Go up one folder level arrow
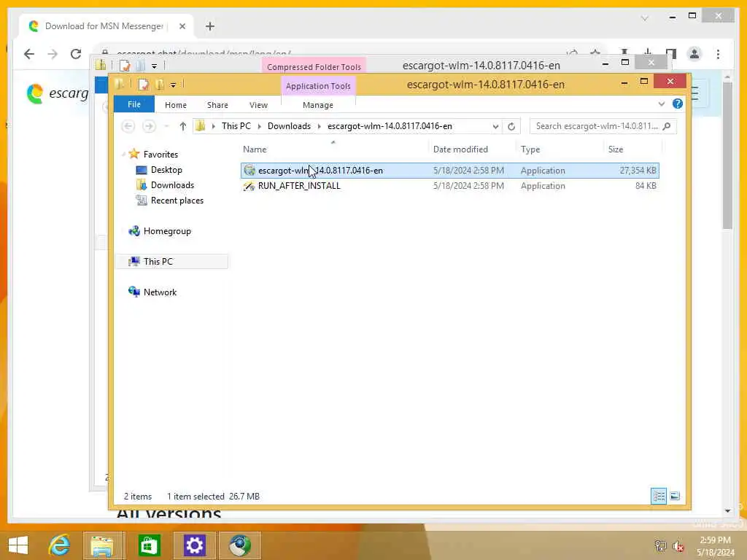The image size is (747, 560). [x=183, y=126]
